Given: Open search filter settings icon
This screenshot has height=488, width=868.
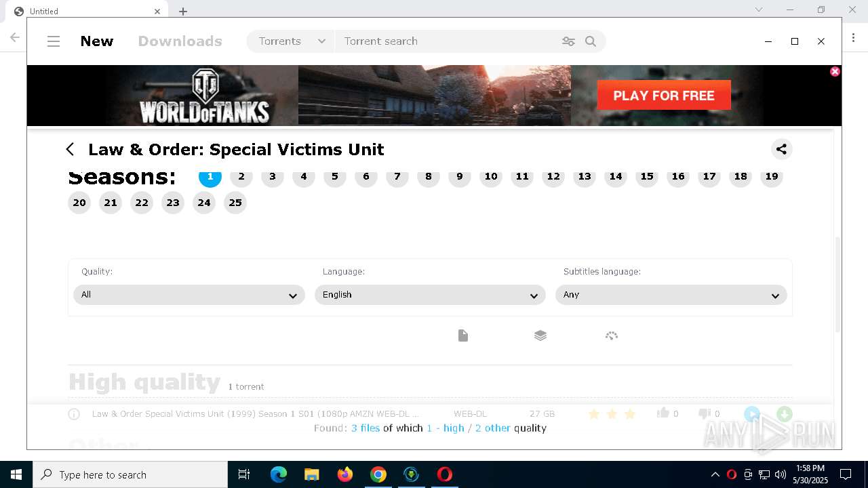Looking at the screenshot, I should pos(568,41).
